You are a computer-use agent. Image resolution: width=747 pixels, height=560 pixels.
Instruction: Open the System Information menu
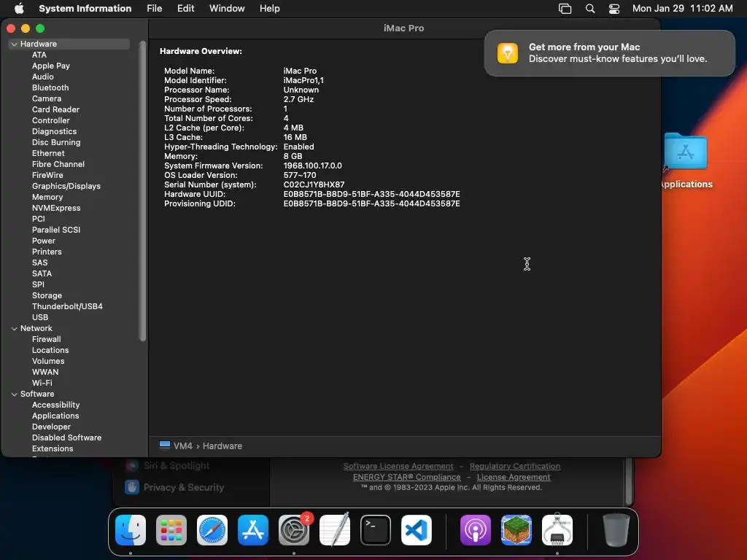(x=85, y=9)
